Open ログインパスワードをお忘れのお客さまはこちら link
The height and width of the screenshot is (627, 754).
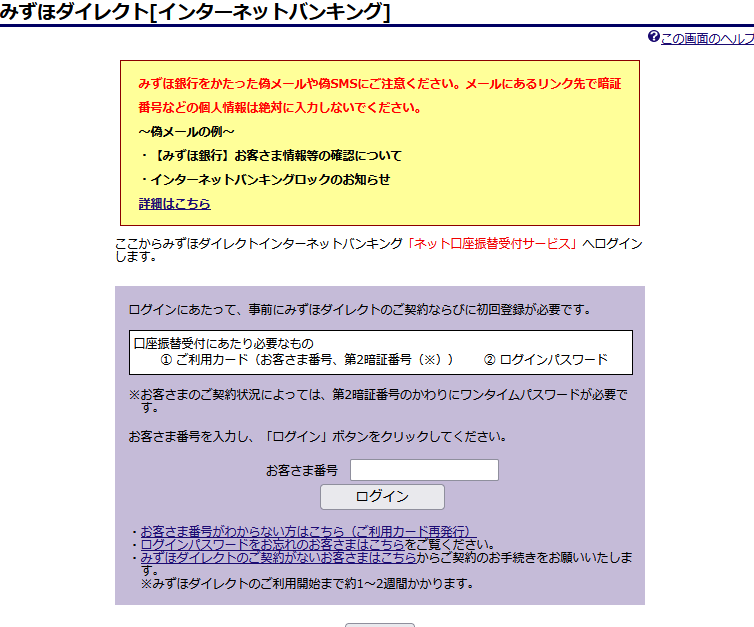(272, 544)
